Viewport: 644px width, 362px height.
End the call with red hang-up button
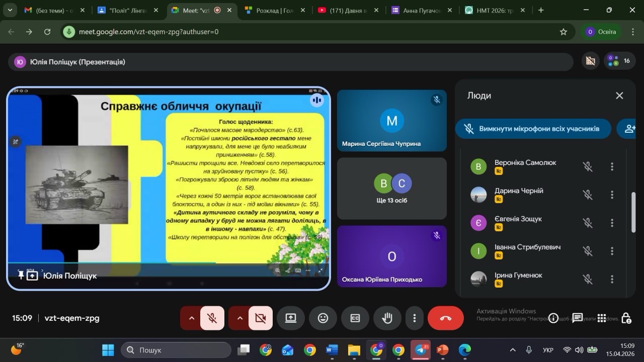(445, 318)
